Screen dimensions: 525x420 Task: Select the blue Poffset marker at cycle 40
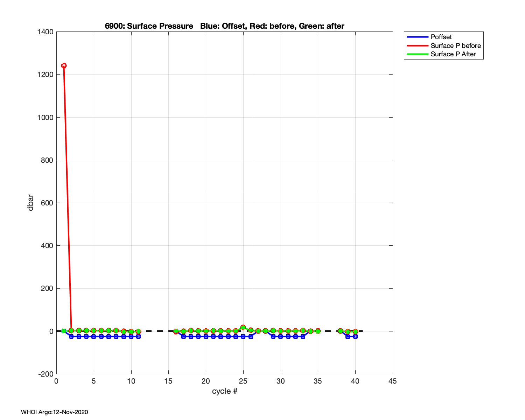click(x=355, y=336)
